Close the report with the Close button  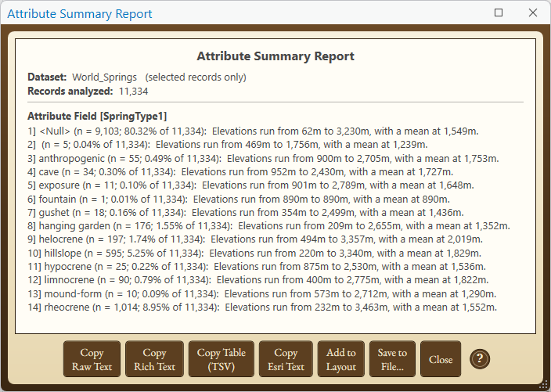pos(441,359)
